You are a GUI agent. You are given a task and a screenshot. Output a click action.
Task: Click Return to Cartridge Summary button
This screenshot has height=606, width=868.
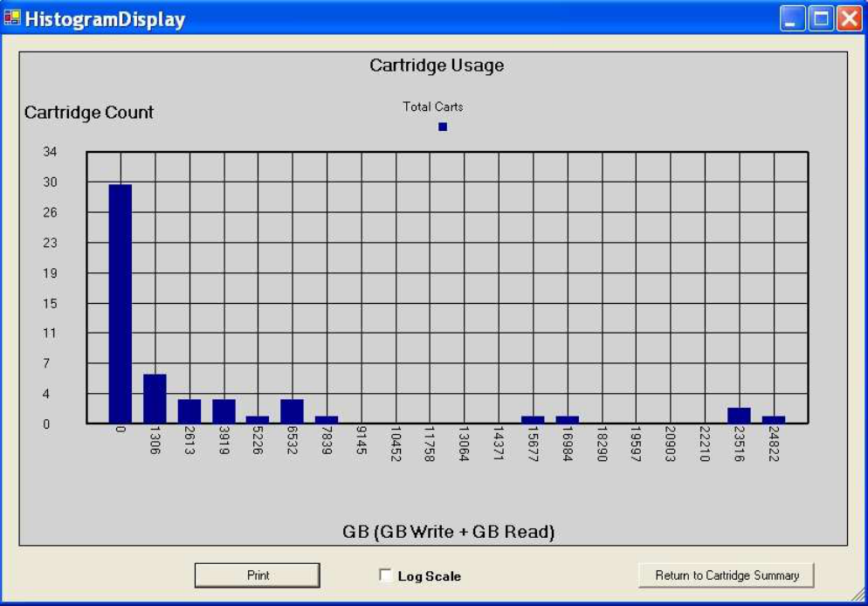point(727,575)
